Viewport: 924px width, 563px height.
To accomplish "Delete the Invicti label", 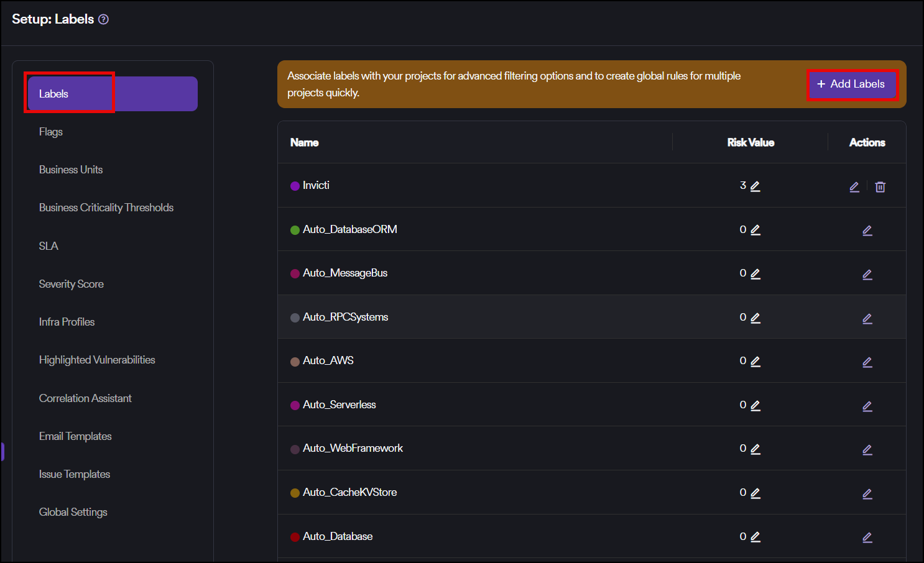I will [x=880, y=186].
